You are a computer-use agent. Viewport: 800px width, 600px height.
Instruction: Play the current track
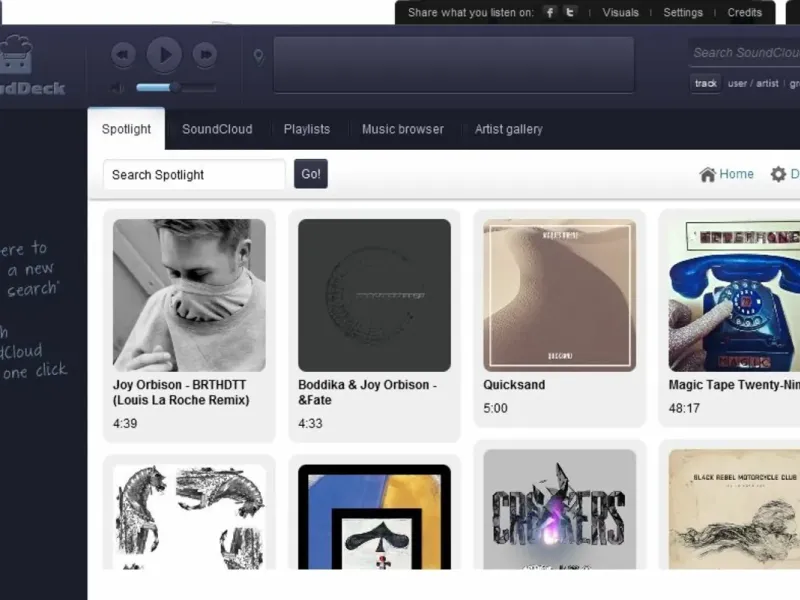point(164,55)
